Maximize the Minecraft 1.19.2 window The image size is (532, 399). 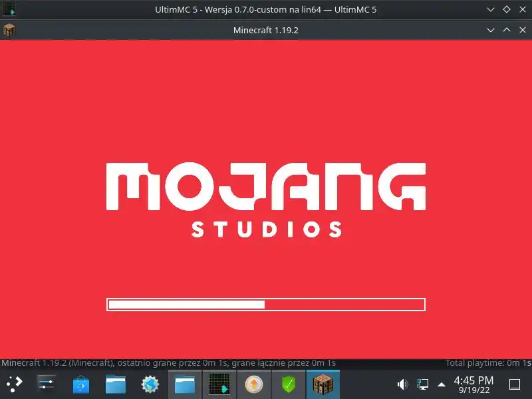point(507,30)
